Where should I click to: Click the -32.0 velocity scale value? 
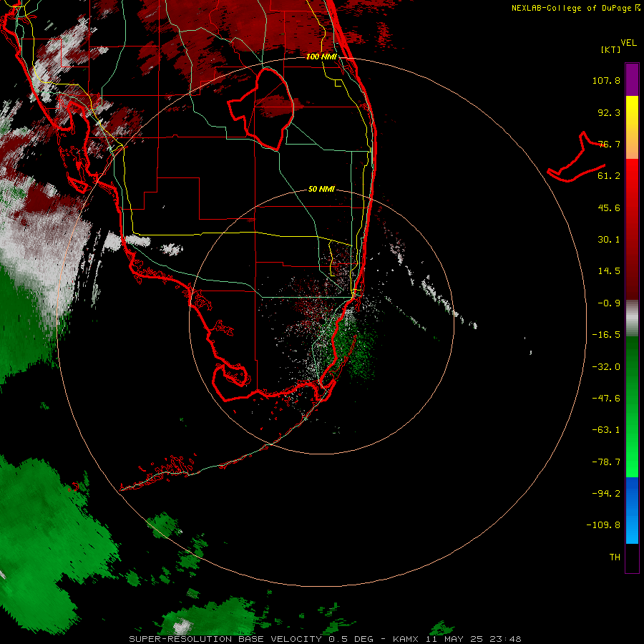tap(606, 367)
